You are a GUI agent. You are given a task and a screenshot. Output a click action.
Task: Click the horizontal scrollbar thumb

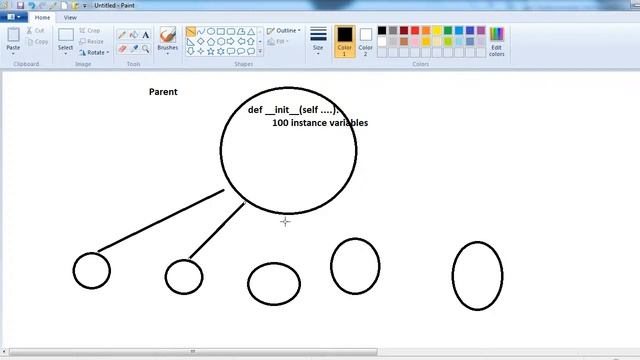point(193,351)
